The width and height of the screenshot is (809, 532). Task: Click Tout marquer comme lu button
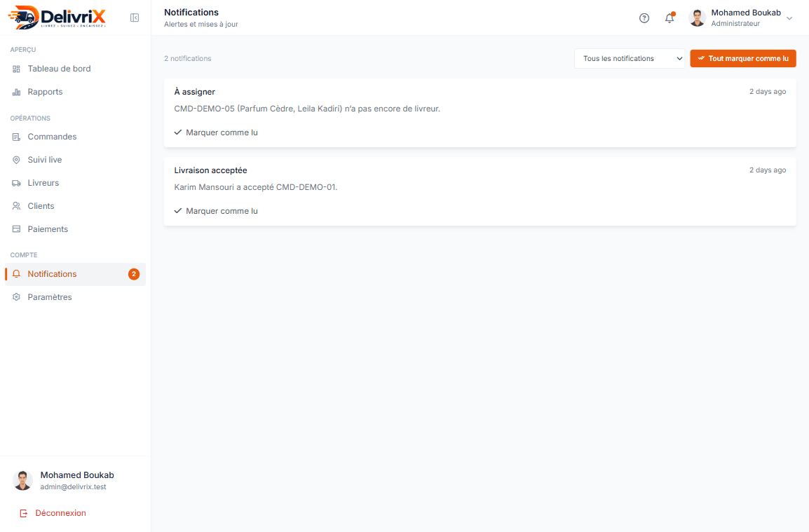[743, 58]
